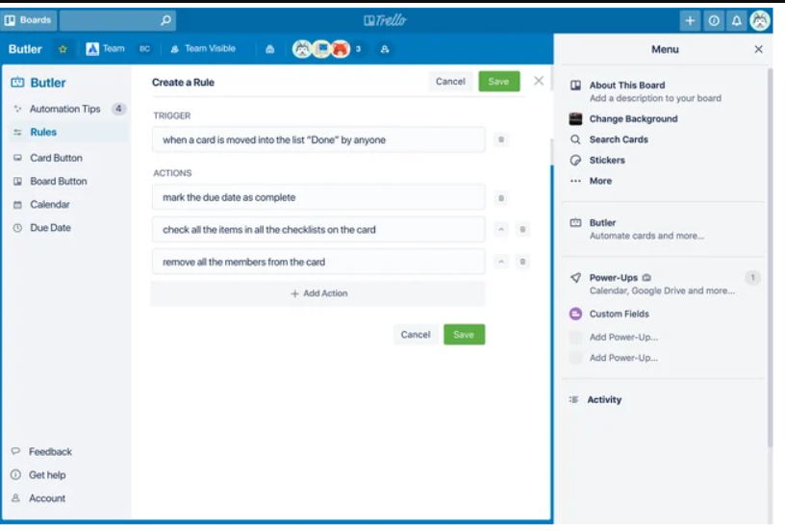
Task: Star the Butler board
Action: [x=63, y=49]
